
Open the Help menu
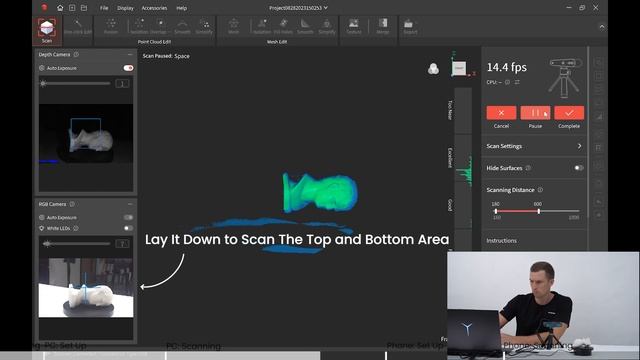(182, 8)
